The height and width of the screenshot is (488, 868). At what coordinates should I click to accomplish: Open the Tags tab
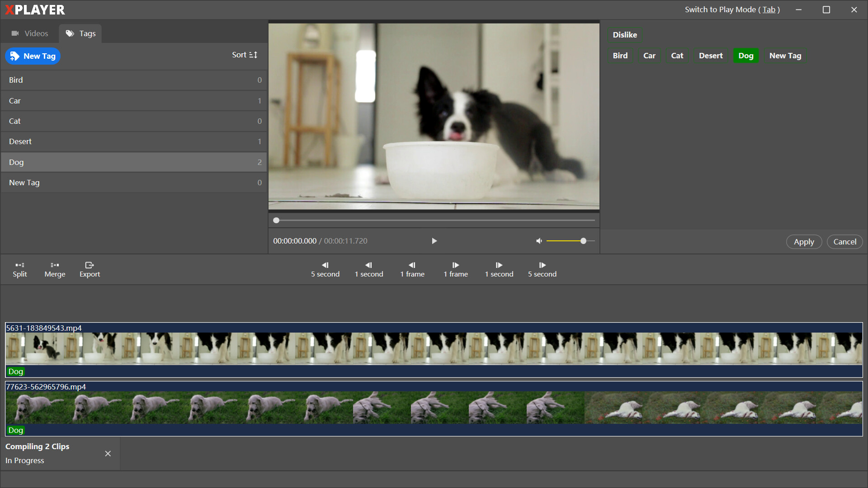(80, 33)
